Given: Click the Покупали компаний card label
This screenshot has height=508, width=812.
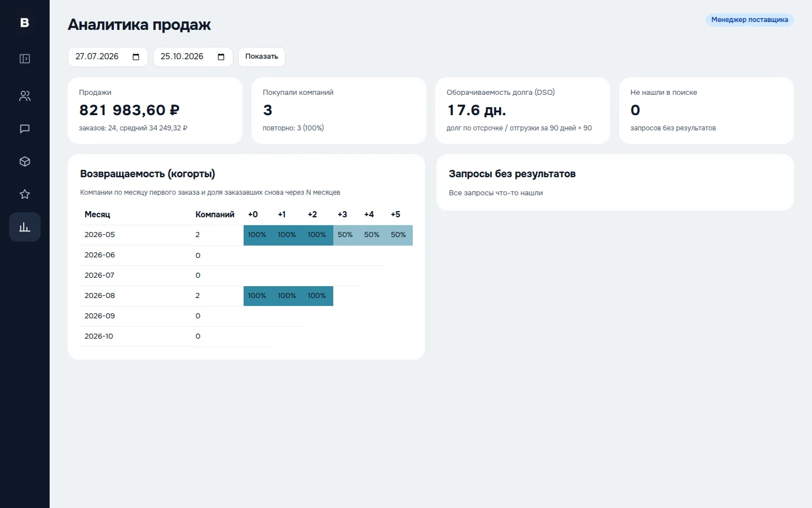Looking at the screenshot, I should pyautogui.click(x=298, y=92).
